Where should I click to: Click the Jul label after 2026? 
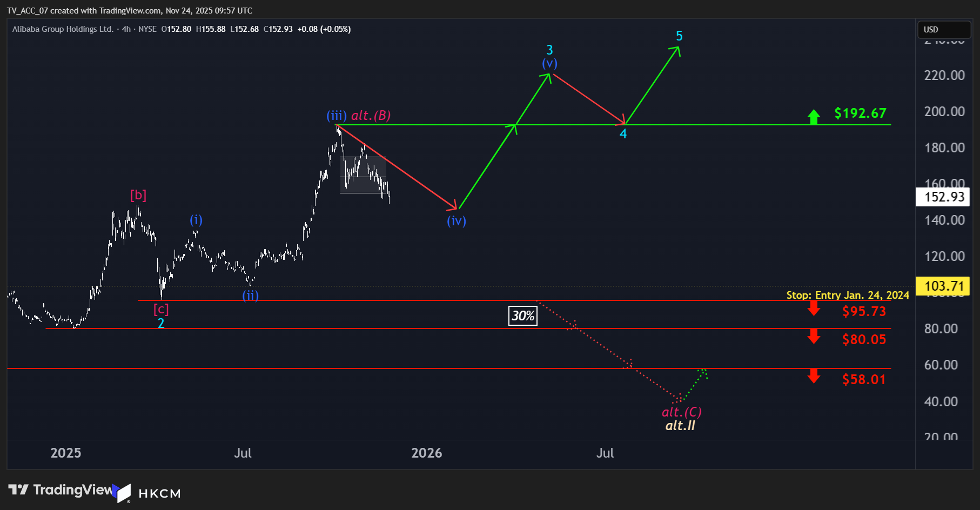tap(605, 453)
